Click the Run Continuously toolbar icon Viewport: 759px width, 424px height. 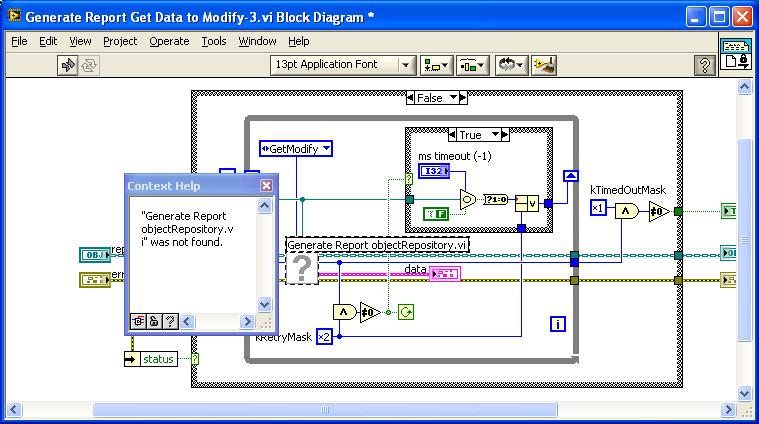(x=89, y=65)
